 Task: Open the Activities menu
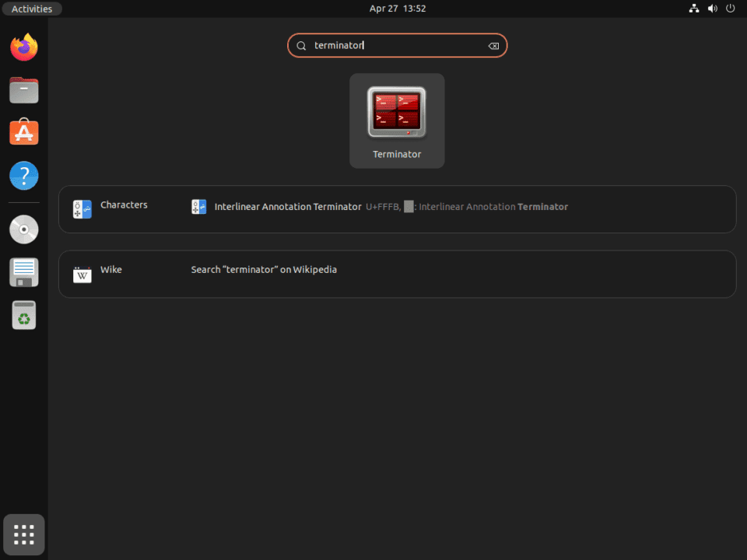(31, 9)
